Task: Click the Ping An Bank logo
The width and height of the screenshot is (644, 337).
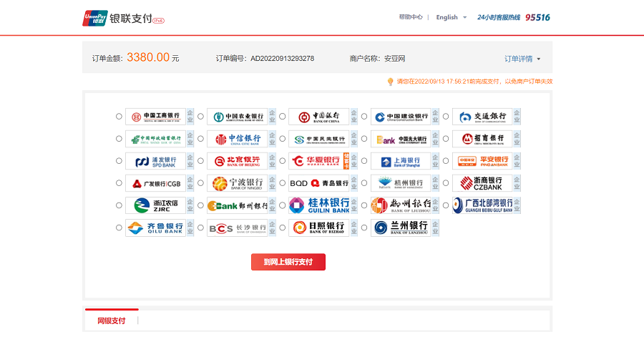Action: pos(482,161)
